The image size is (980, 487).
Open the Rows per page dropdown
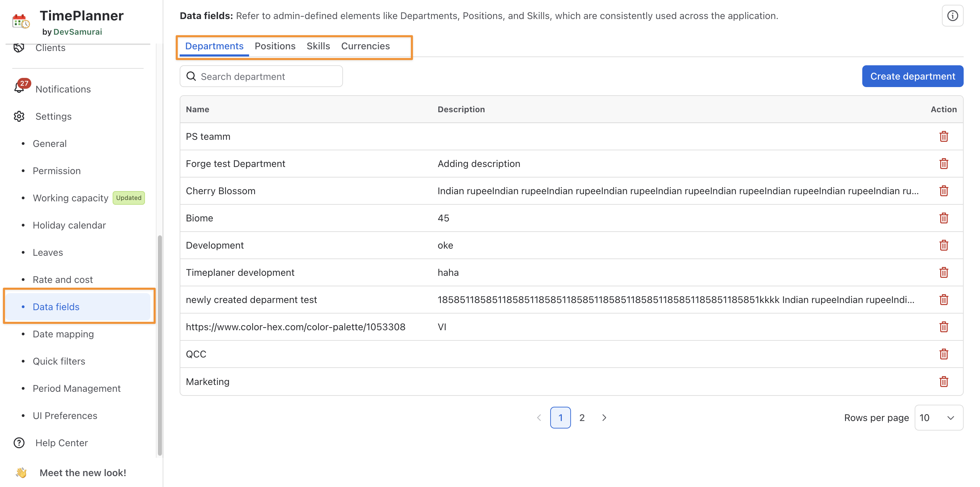pyautogui.click(x=938, y=418)
